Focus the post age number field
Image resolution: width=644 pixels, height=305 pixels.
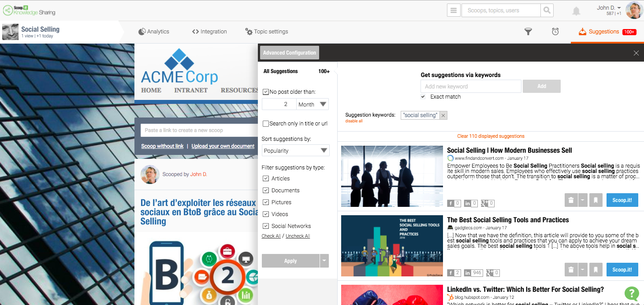coord(279,104)
